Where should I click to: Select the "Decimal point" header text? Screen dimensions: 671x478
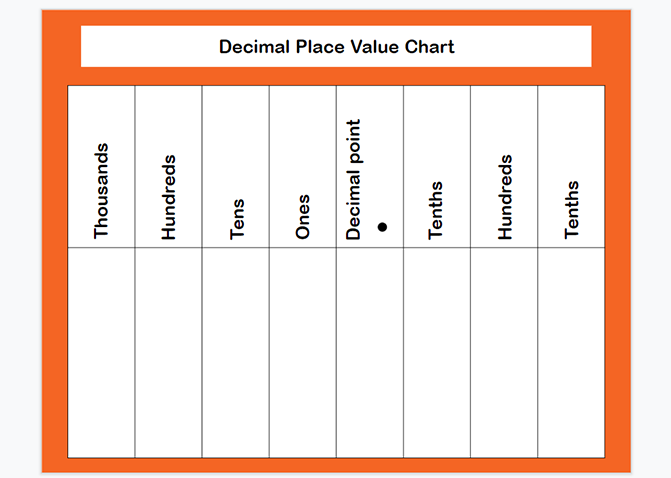(x=353, y=180)
